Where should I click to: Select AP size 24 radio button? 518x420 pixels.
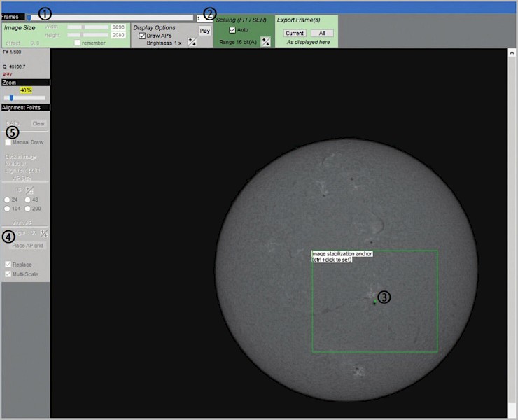click(8, 199)
